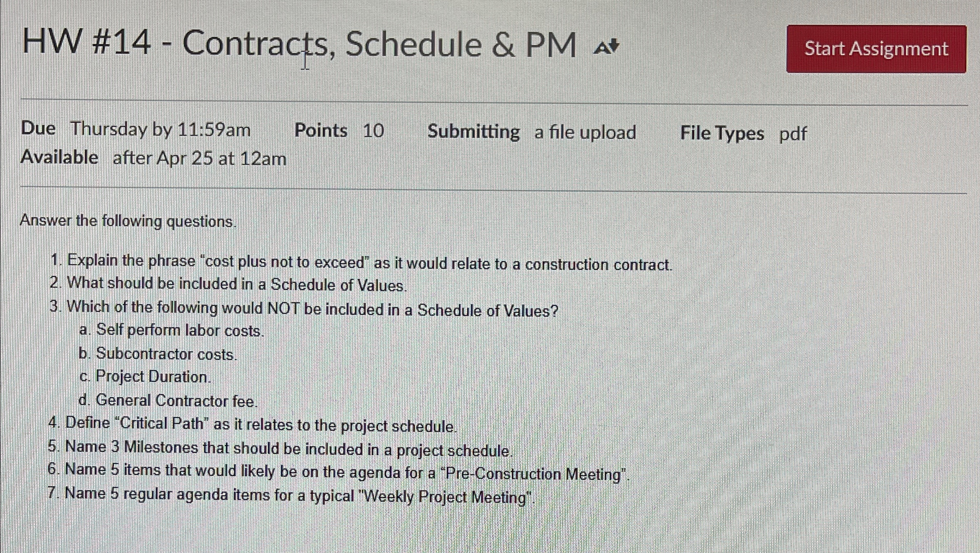Select option a Self perform labor costs
The image size is (980, 553).
tap(171, 331)
